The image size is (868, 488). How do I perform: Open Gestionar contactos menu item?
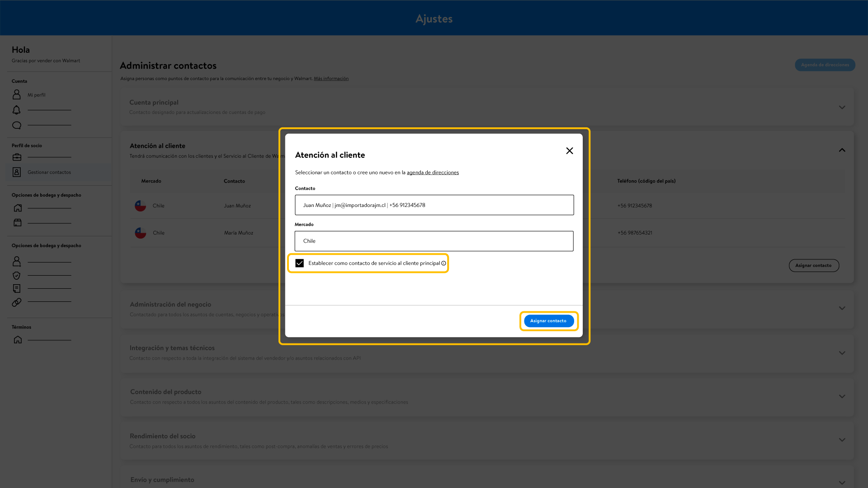[49, 172]
